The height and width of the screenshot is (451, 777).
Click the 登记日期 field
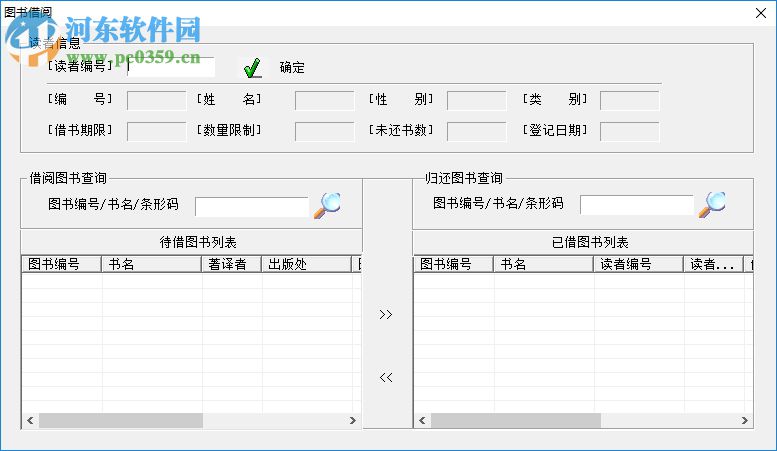pyautogui.click(x=629, y=132)
